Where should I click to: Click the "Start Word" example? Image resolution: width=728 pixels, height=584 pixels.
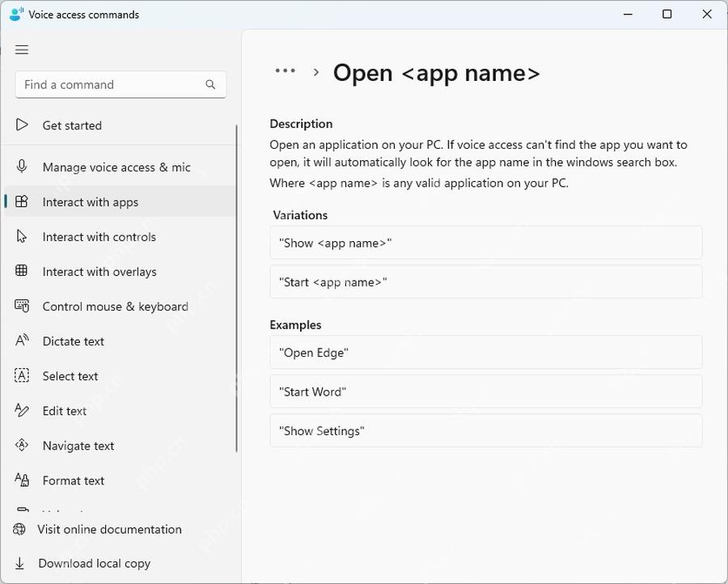click(485, 391)
